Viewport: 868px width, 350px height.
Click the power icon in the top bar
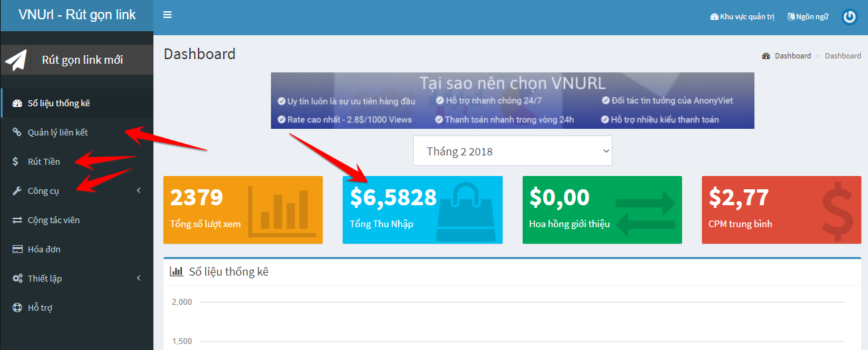click(x=849, y=17)
